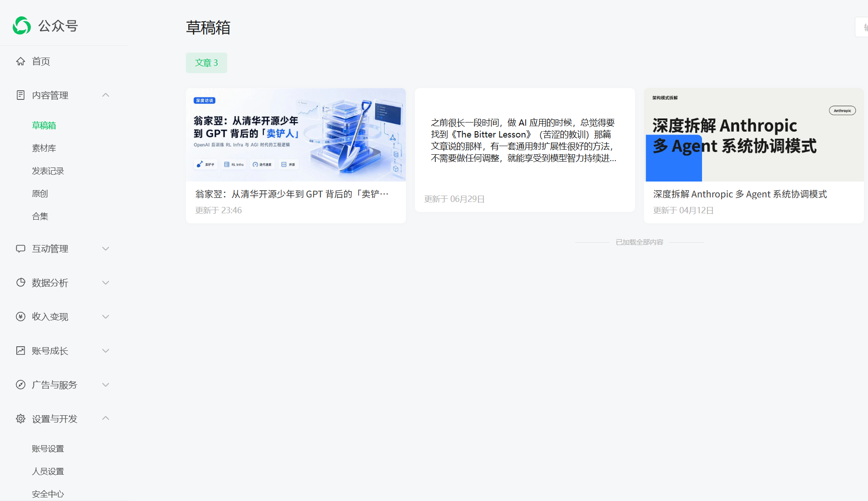Screen dimensions: 868x501
Task: Expand the 账号成长 section chevron
Action: point(106,351)
